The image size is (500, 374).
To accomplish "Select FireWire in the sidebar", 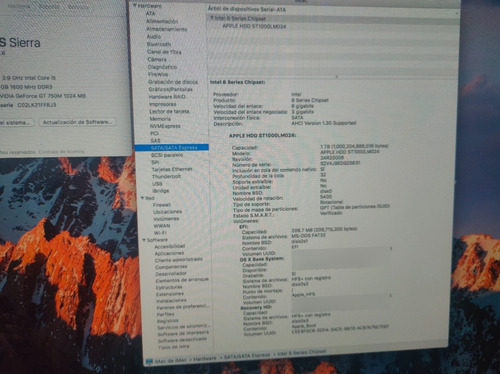I will point(158,74).
